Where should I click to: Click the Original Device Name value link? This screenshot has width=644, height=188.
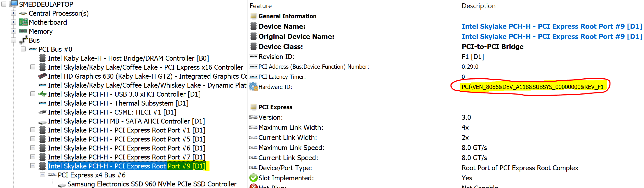[x=552, y=36]
